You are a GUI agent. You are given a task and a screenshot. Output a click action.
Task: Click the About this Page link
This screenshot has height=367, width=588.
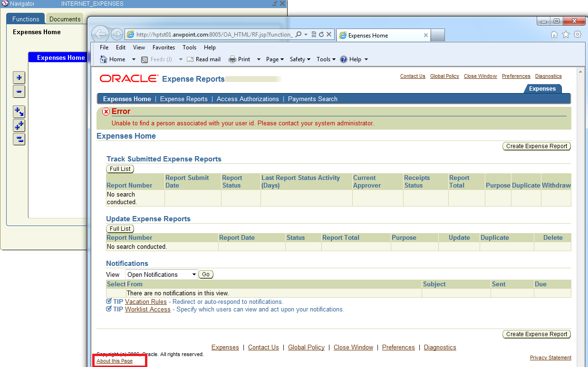[115, 361]
